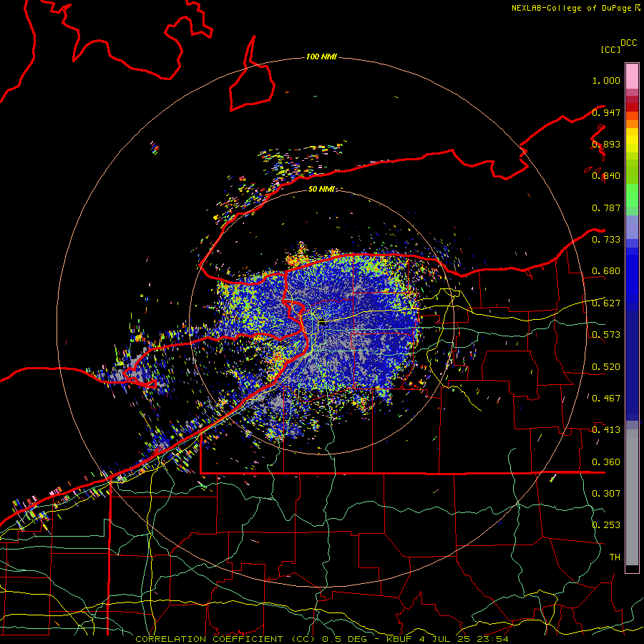Viewport: 644px width, 644px height.
Task: Pick the lavender color bar segment
Action: 632,227
